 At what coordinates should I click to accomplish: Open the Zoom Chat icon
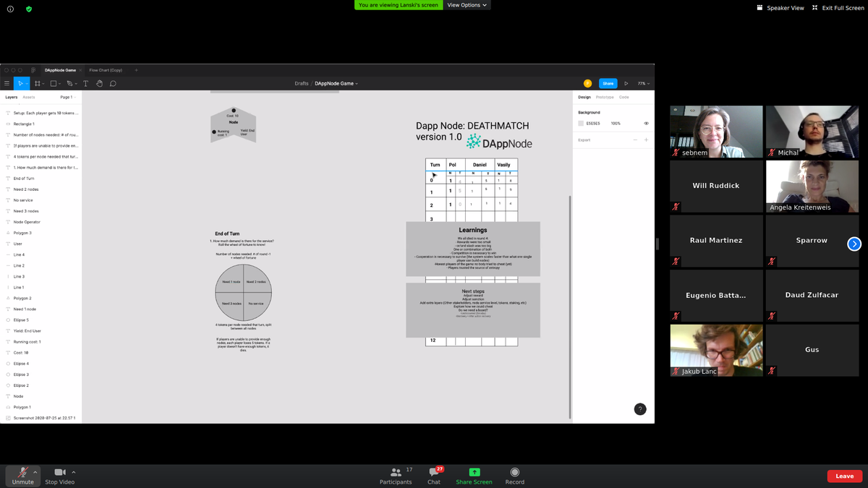click(x=434, y=472)
